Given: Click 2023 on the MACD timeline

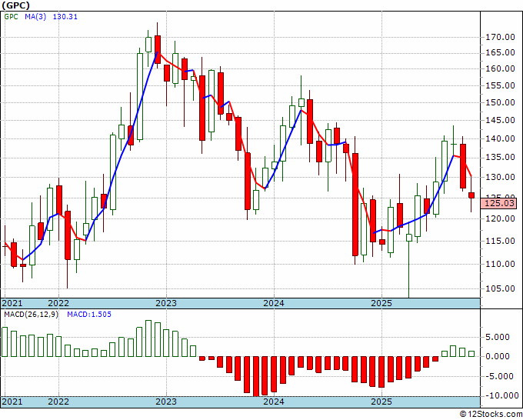Looking at the screenshot, I should [x=166, y=402].
